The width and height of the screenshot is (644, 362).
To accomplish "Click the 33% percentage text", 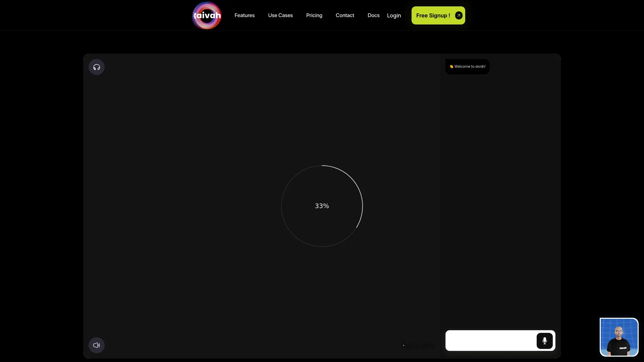I will [x=322, y=206].
